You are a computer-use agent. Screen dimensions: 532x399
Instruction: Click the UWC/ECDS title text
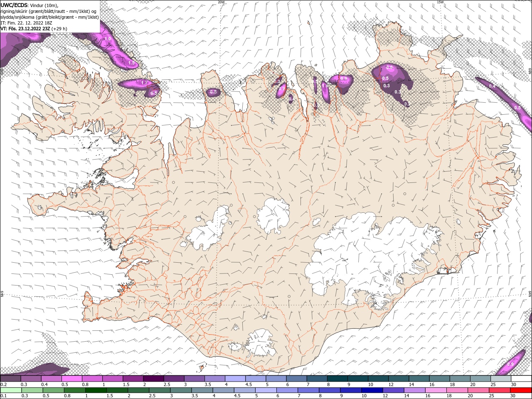14,5
